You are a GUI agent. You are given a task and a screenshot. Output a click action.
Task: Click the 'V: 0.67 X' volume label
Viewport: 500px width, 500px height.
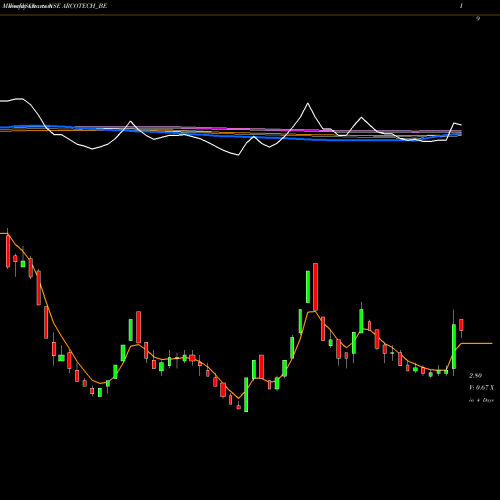coord(481,388)
